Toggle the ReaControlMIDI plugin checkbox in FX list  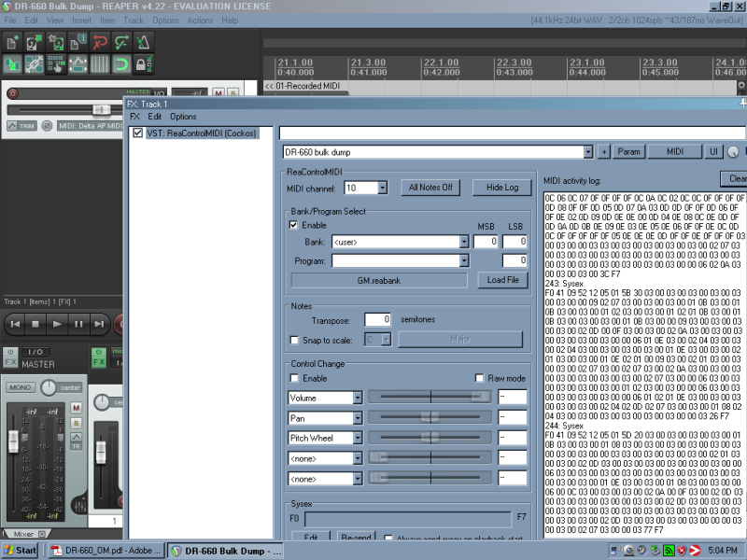pyautogui.click(x=137, y=133)
